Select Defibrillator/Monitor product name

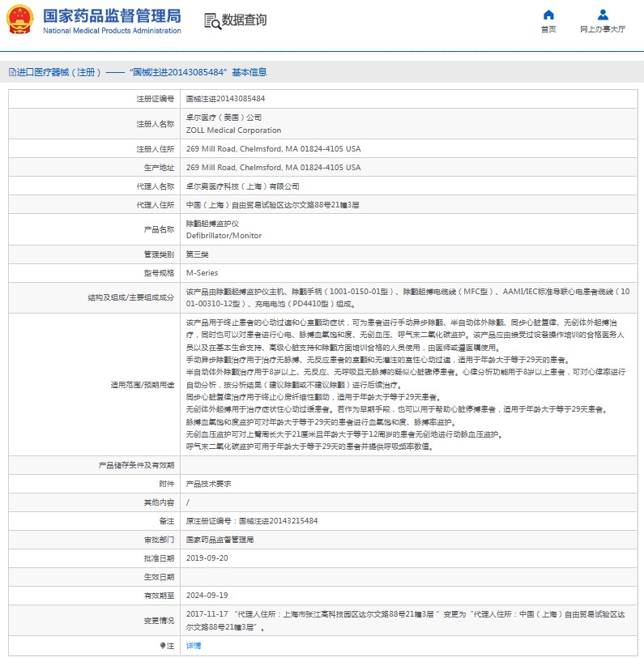(x=224, y=236)
